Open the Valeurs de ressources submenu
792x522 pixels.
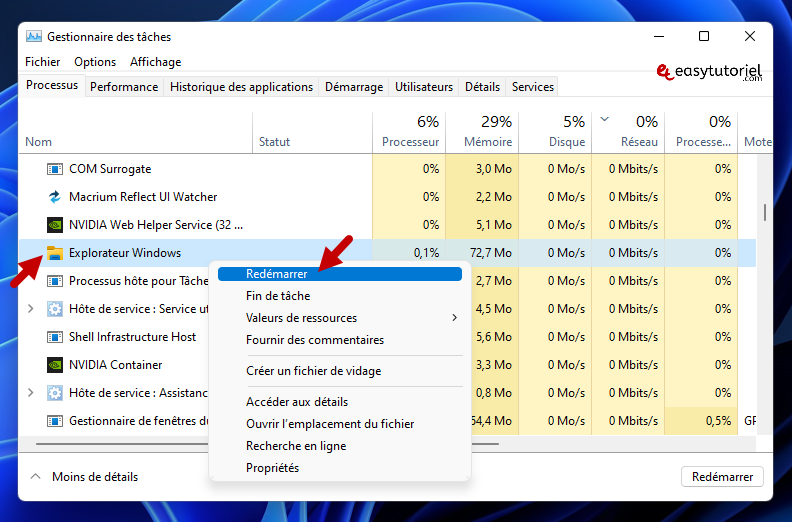pos(340,318)
